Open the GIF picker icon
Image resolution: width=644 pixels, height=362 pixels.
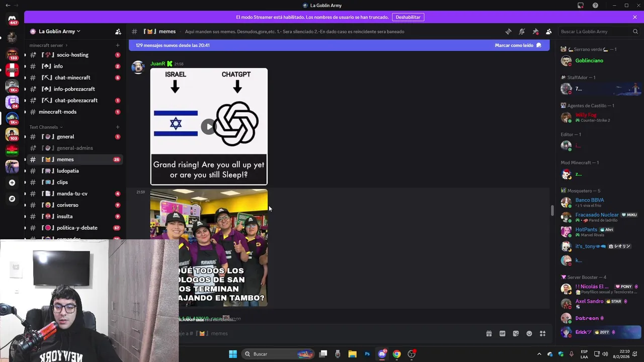coord(502,333)
